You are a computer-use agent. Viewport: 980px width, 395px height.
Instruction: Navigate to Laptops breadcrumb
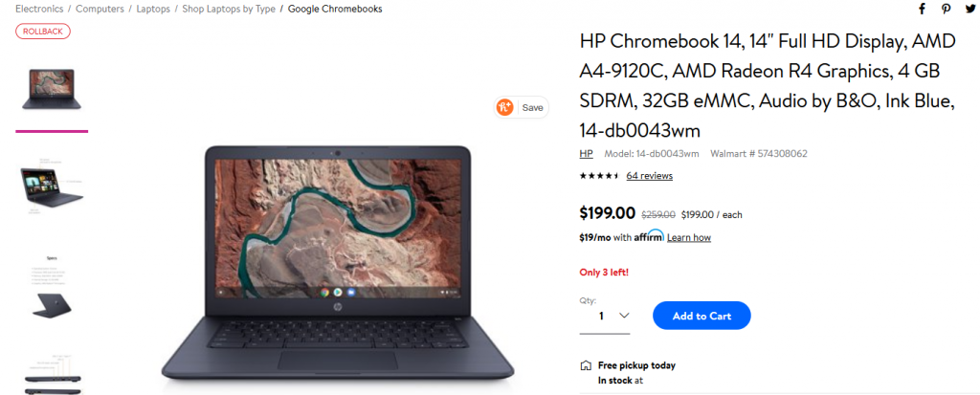(153, 9)
